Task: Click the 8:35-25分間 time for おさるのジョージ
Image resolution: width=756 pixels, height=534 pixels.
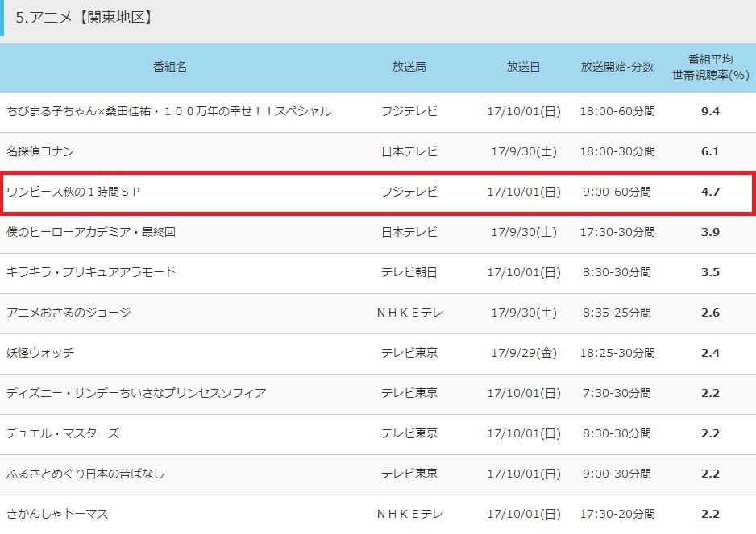Action: (x=617, y=313)
